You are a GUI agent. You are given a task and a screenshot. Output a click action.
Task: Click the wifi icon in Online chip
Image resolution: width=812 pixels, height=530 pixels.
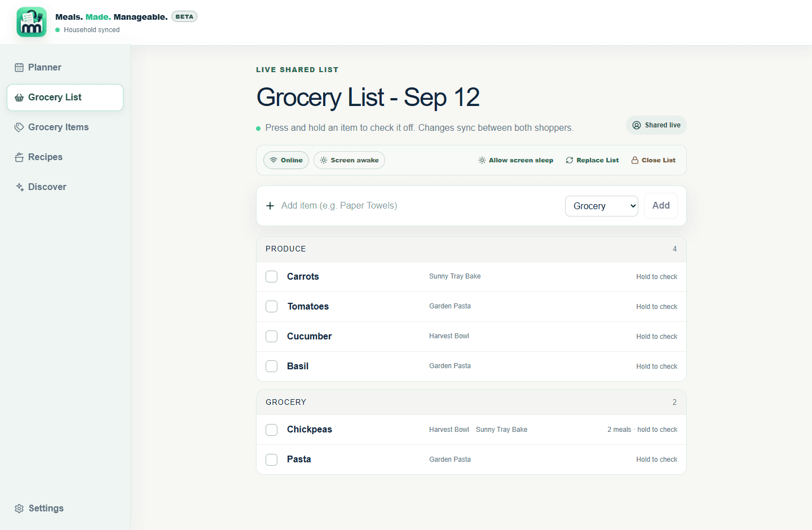[273, 160]
